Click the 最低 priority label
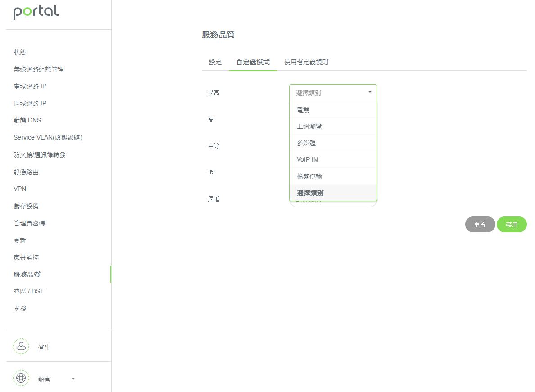535x392 pixels. (213, 199)
